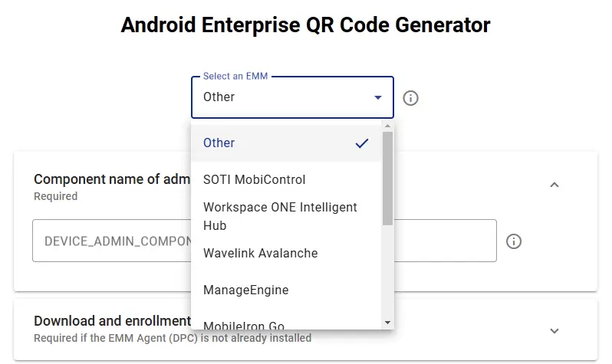Click dropdown list scroll-up arrow

pos(387,126)
